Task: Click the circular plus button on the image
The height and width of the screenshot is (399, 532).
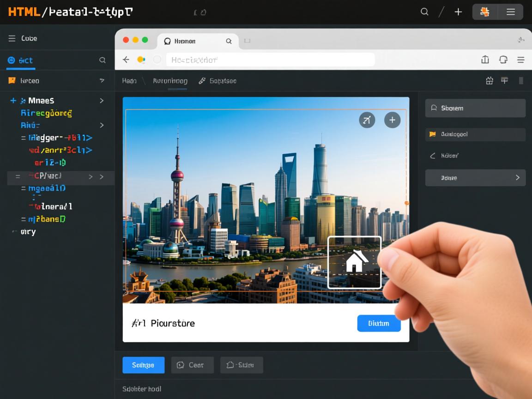Action: coord(392,121)
